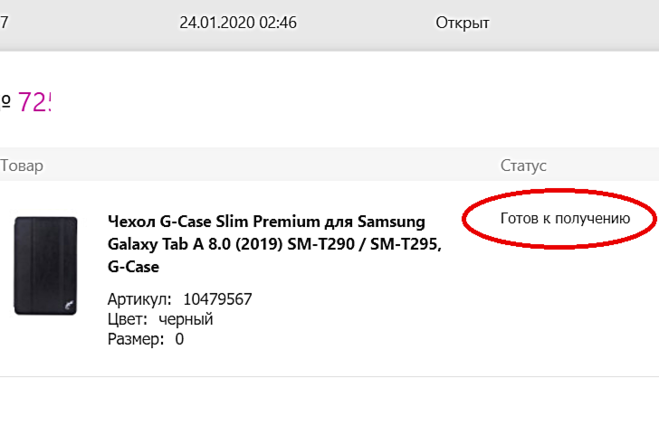
Task: Click the Артикул label
Action: [139, 299]
